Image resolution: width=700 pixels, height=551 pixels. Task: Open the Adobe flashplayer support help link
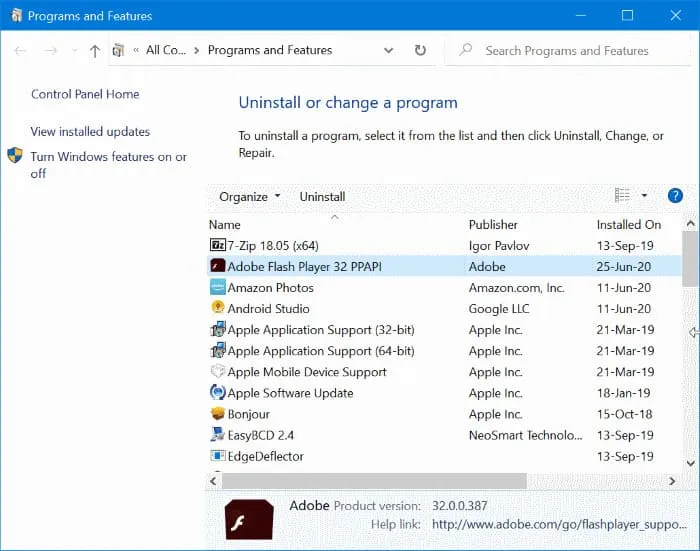pyautogui.click(x=559, y=524)
